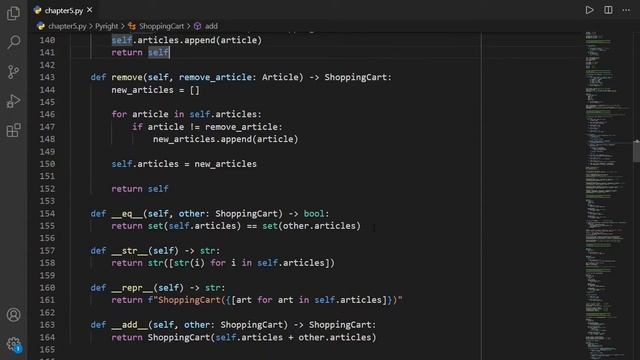Open the More Actions ellipsis menu

[626, 10]
